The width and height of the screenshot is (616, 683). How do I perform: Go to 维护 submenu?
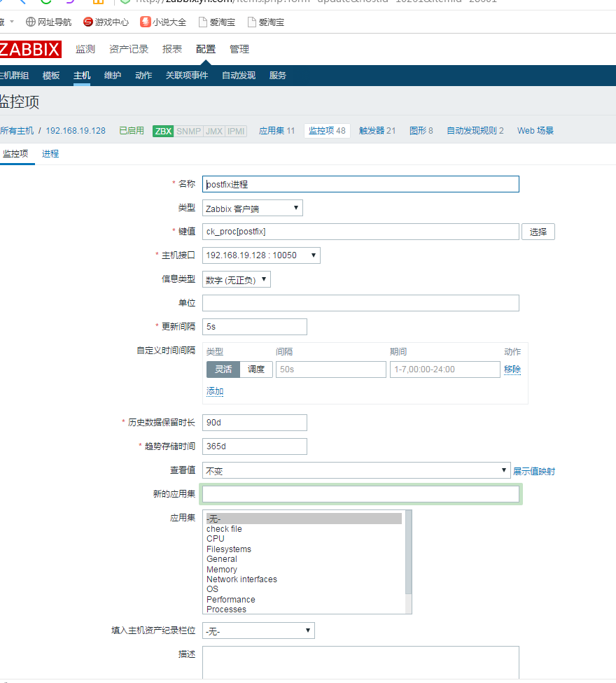pos(113,76)
